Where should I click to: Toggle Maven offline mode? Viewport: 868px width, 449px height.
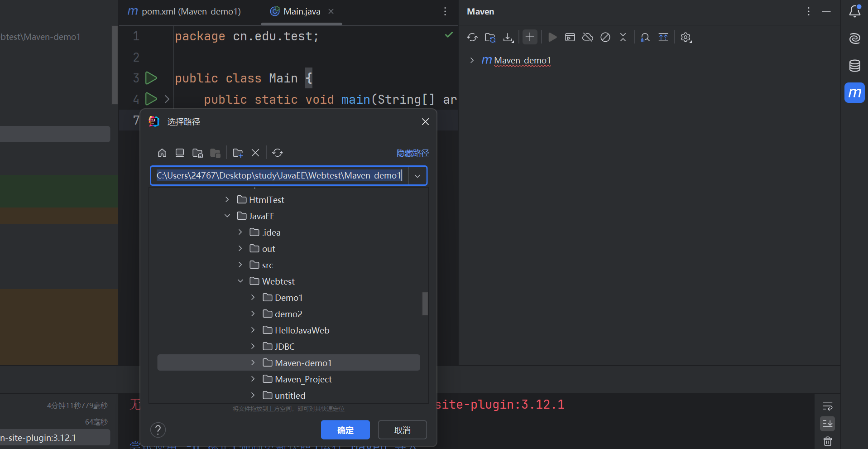[x=588, y=37]
